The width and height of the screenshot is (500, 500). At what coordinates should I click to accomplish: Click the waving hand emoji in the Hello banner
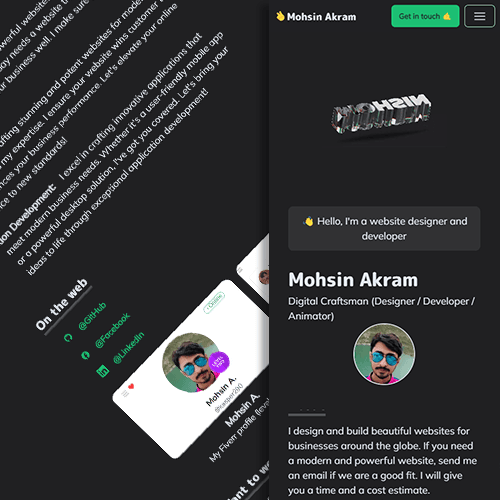point(309,221)
